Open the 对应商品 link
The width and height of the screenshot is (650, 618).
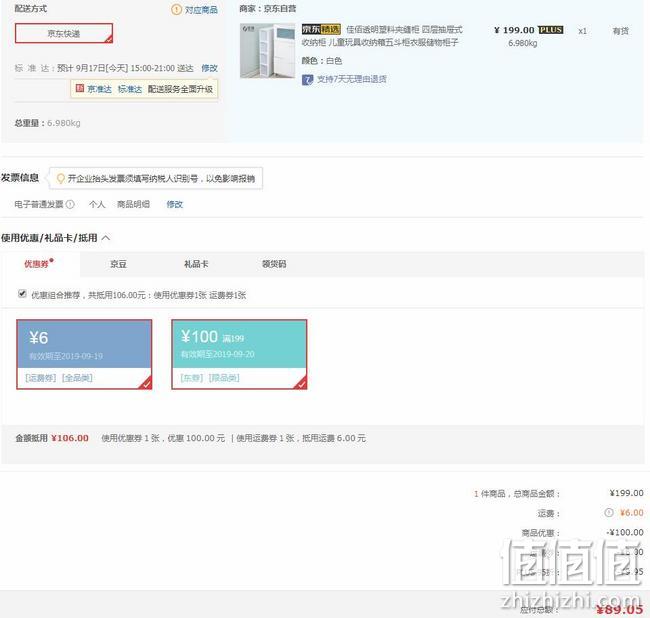[201, 10]
